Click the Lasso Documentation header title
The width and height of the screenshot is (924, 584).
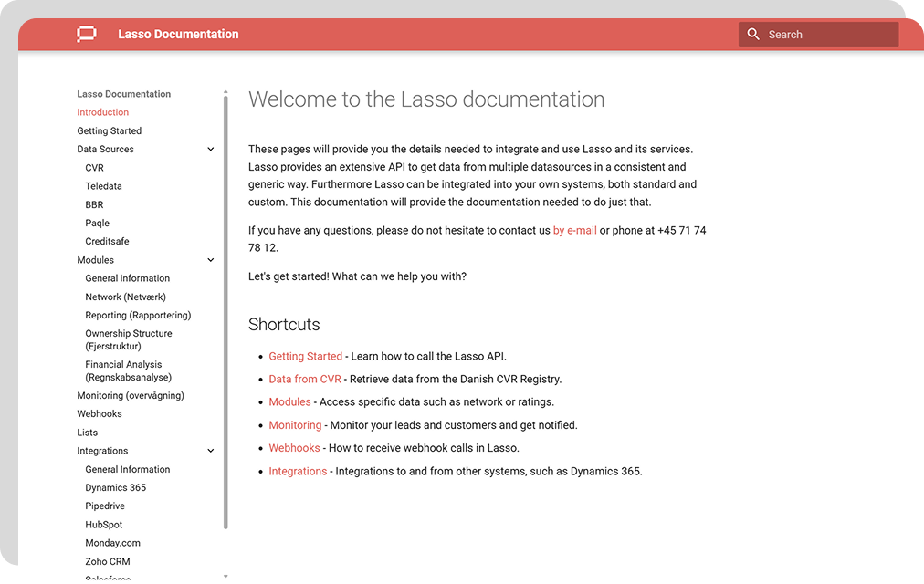[x=178, y=35]
